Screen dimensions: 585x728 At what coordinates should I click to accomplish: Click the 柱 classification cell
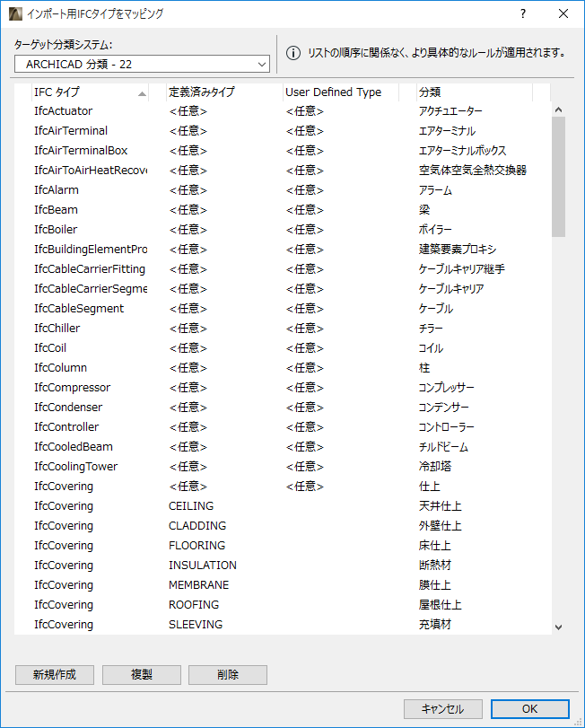click(424, 368)
